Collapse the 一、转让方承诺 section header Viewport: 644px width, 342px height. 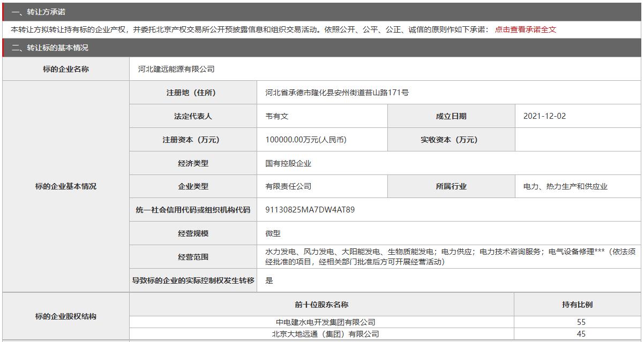click(39, 12)
